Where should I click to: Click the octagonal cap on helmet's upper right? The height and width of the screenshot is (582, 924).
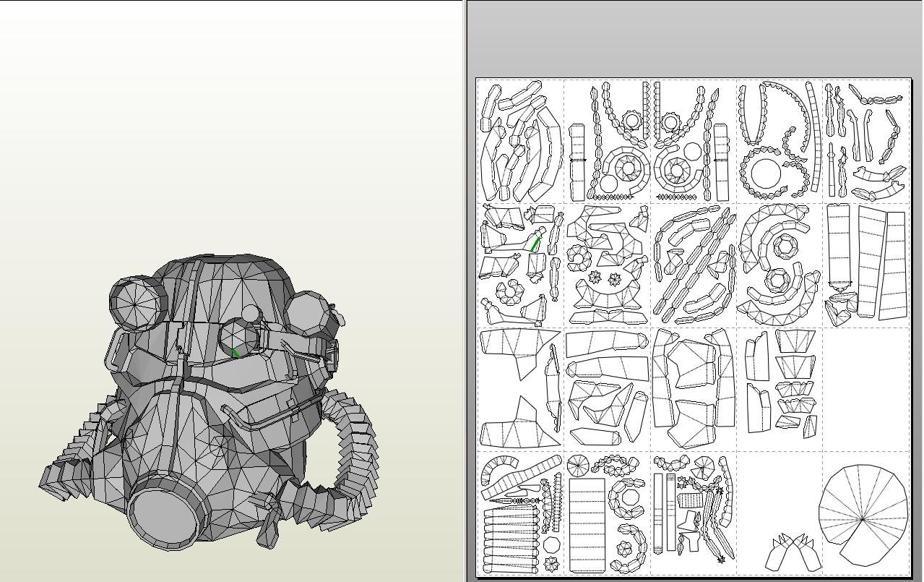311,312
